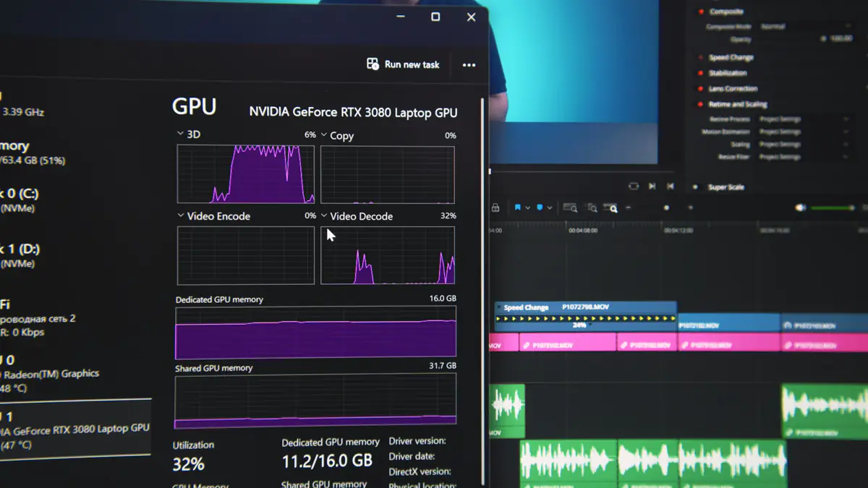This screenshot has height=488, width=868.
Task: Open the Retime Process dropdown
Action: coord(803,119)
